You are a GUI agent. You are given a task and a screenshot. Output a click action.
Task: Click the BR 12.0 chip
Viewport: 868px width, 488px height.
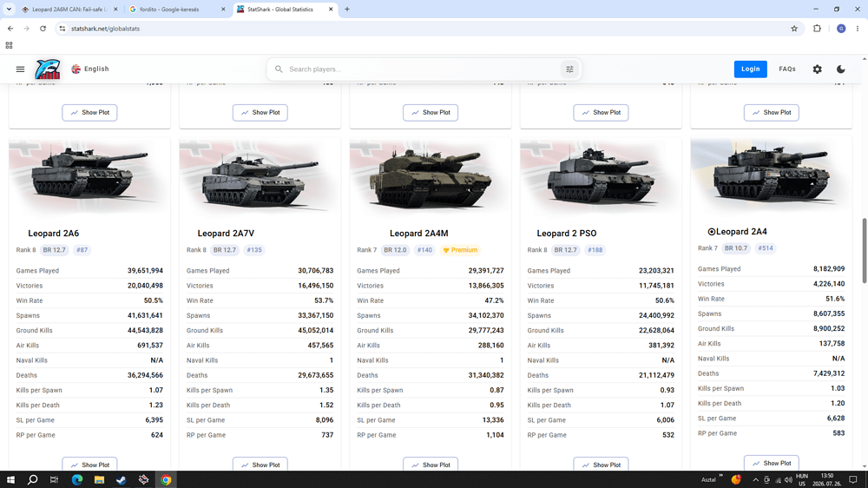coord(395,250)
